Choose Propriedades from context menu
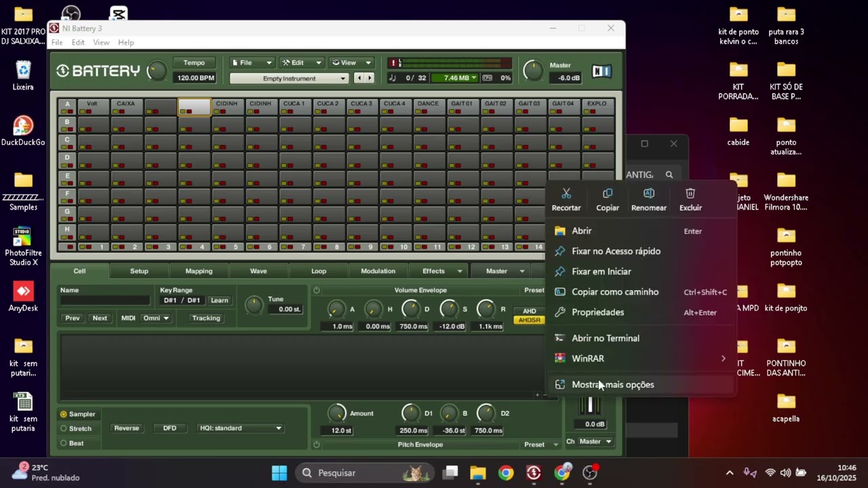This screenshot has height=488, width=868. (x=641, y=312)
